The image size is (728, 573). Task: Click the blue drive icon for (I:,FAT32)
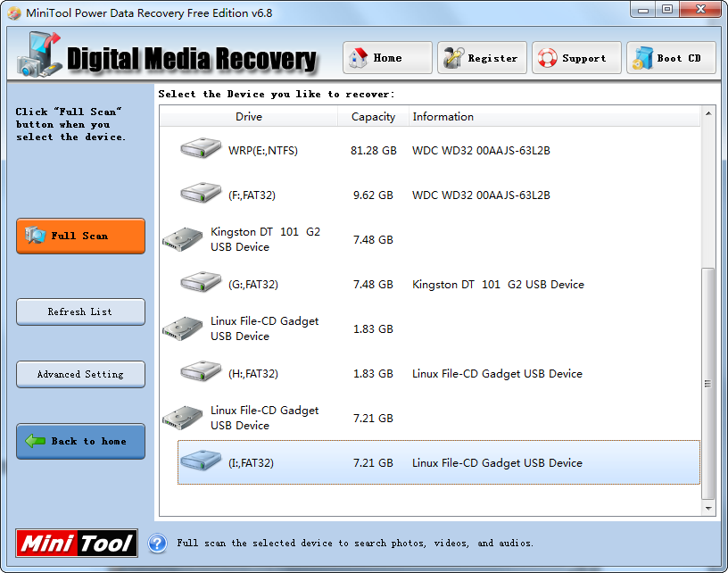click(x=201, y=461)
